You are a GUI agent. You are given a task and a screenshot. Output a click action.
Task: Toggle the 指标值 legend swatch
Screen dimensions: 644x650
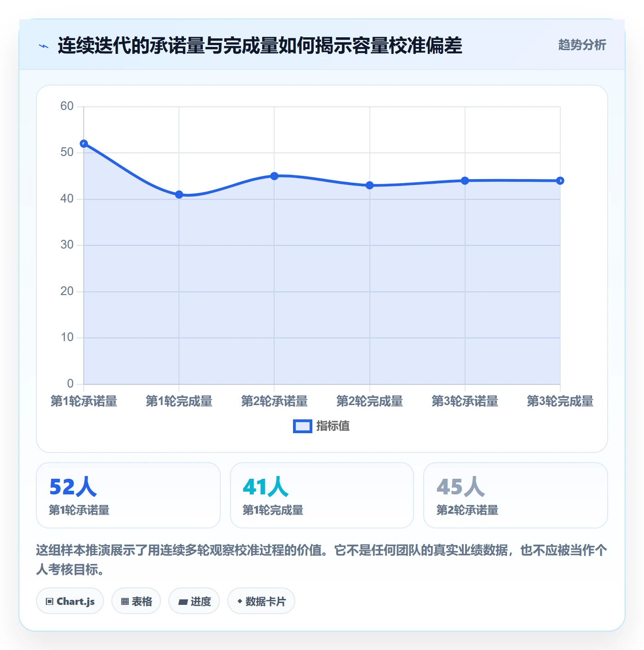point(303,426)
